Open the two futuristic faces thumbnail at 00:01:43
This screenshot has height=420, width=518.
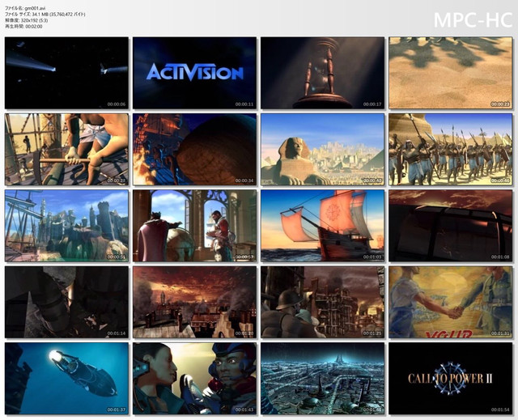(x=194, y=379)
